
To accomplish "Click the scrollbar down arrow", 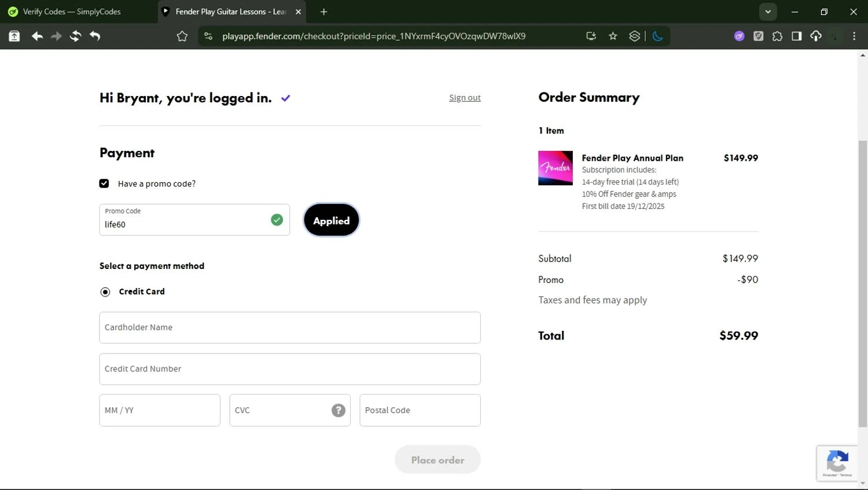I will tap(863, 484).
